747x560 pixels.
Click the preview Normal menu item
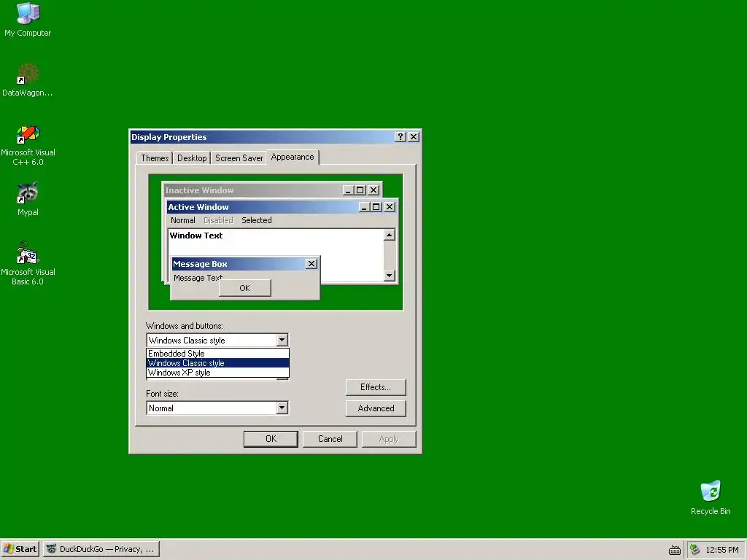183,220
